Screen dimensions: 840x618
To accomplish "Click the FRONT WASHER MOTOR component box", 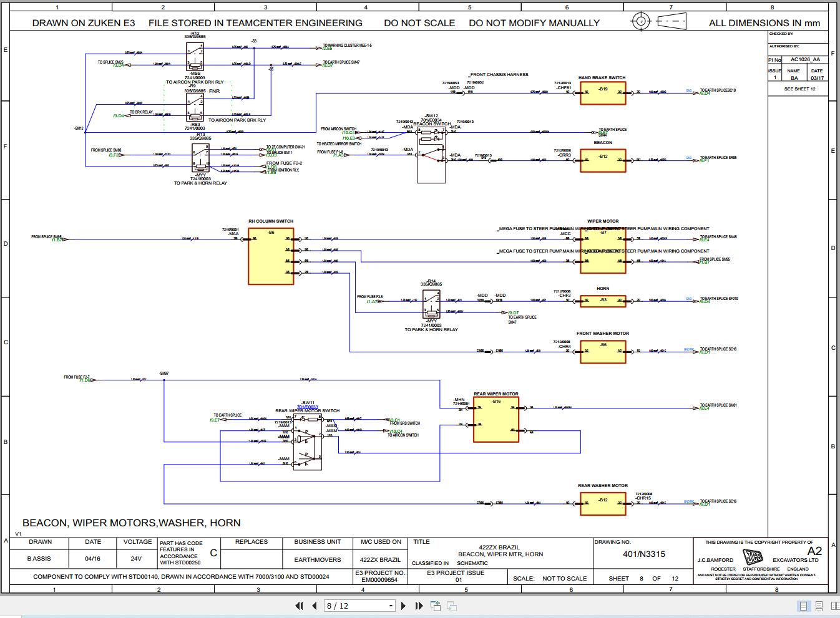I will coord(602,351).
